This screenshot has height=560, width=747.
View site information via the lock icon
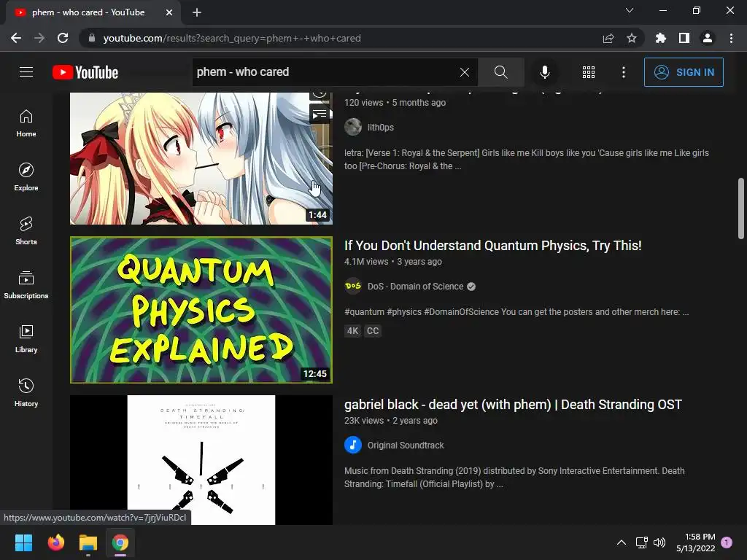pyautogui.click(x=92, y=38)
